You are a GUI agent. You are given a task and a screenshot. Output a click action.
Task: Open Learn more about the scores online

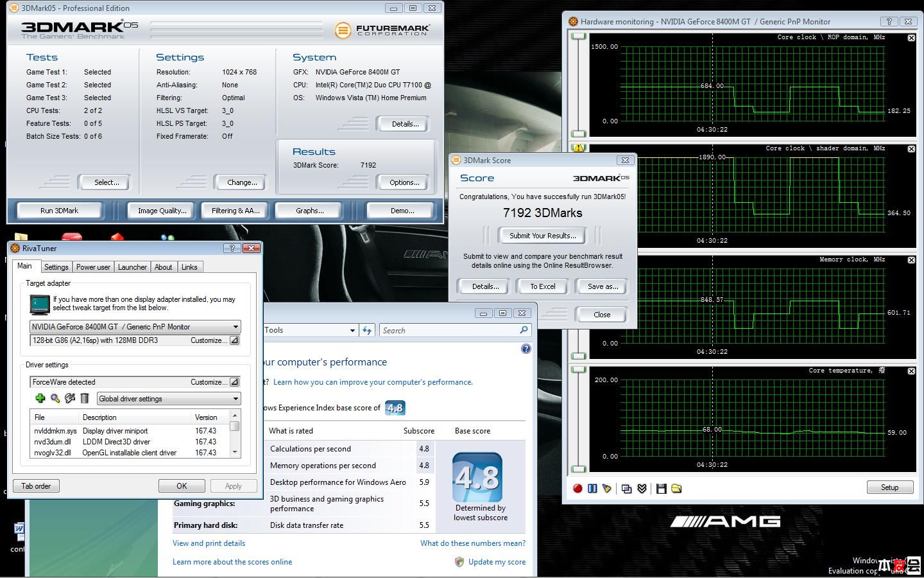click(232, 562)
